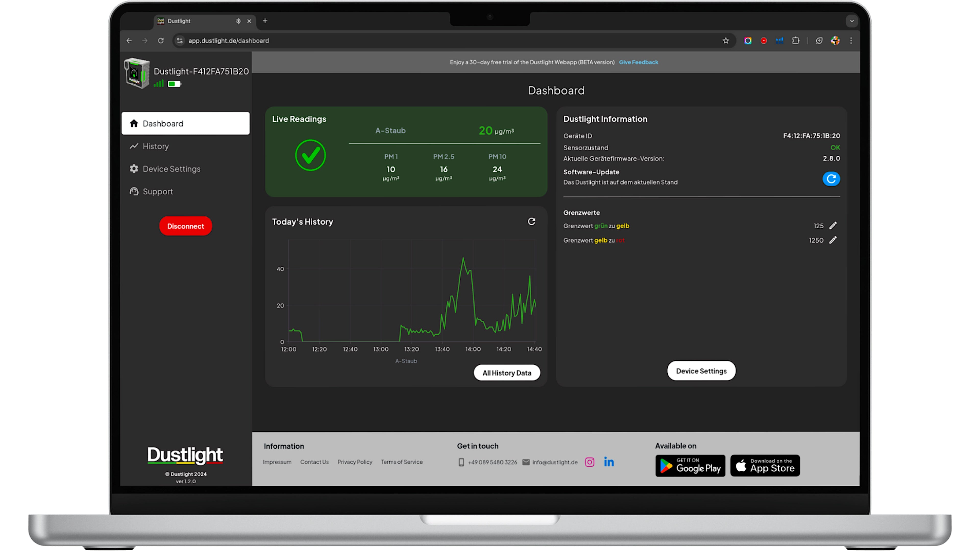This screenshot has height=551, width=980.
Task: Click the Device Settings button in Dustlight Information
Action: (x=701, y=371)
